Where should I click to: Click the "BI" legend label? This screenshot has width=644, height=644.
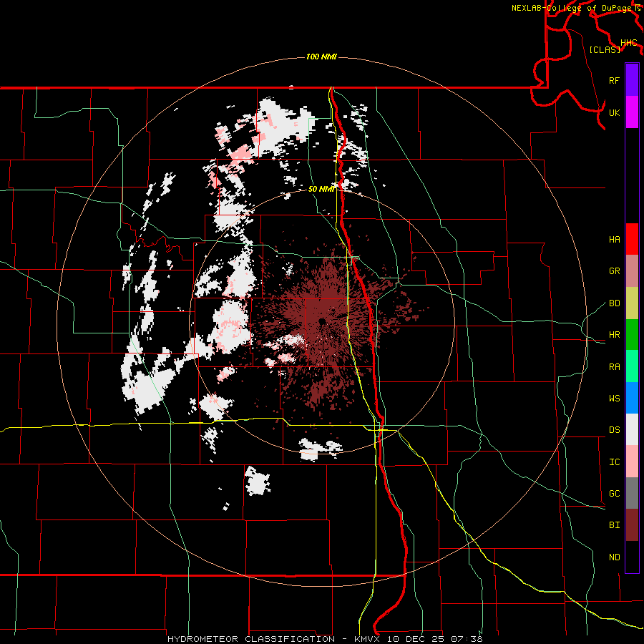[614, 525]
